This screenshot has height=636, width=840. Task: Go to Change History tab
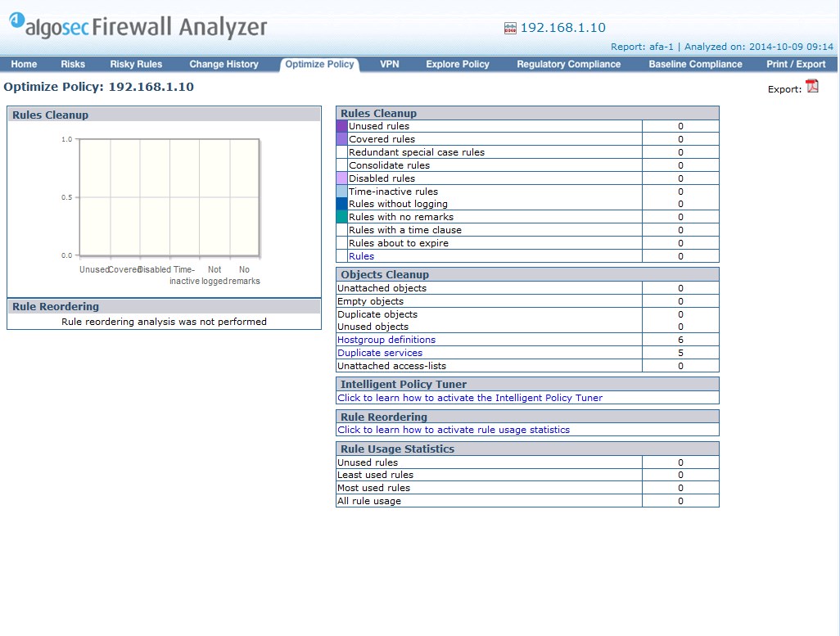tap(224, 65)
